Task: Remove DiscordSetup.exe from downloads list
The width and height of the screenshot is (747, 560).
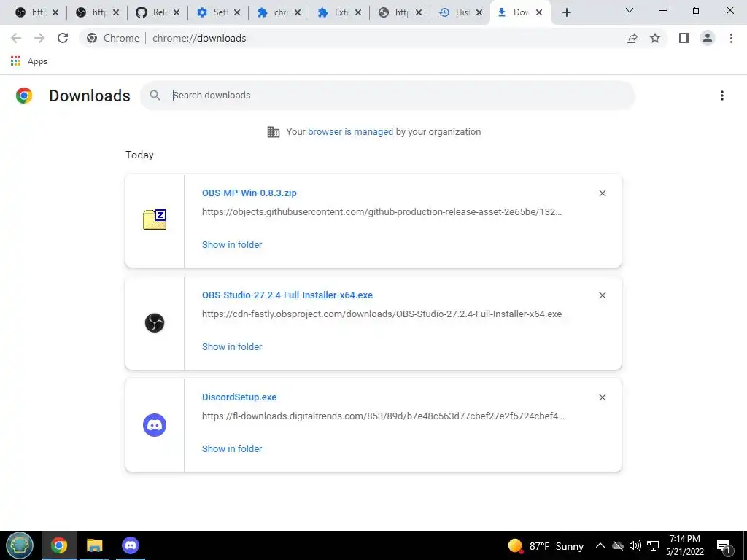Action: [x=602, y=397]
